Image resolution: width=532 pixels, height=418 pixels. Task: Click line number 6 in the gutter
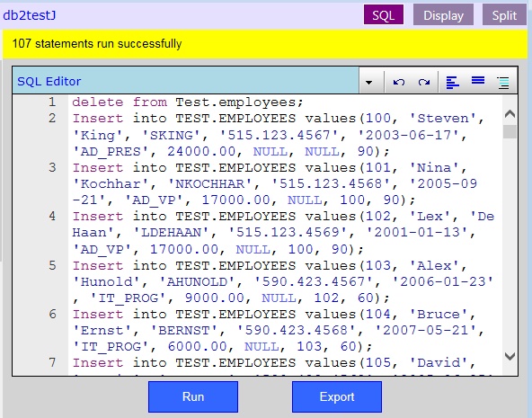tap(52, 315)
